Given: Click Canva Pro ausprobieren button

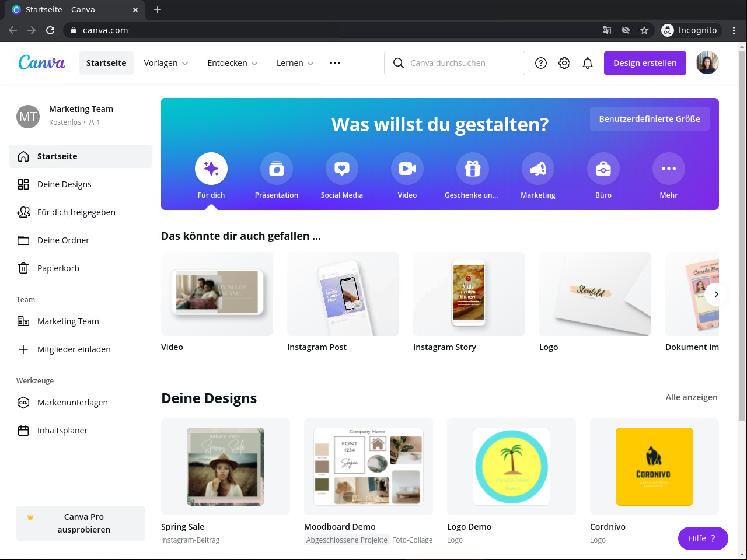Looking at the screenshot, I should click(81, 523).
